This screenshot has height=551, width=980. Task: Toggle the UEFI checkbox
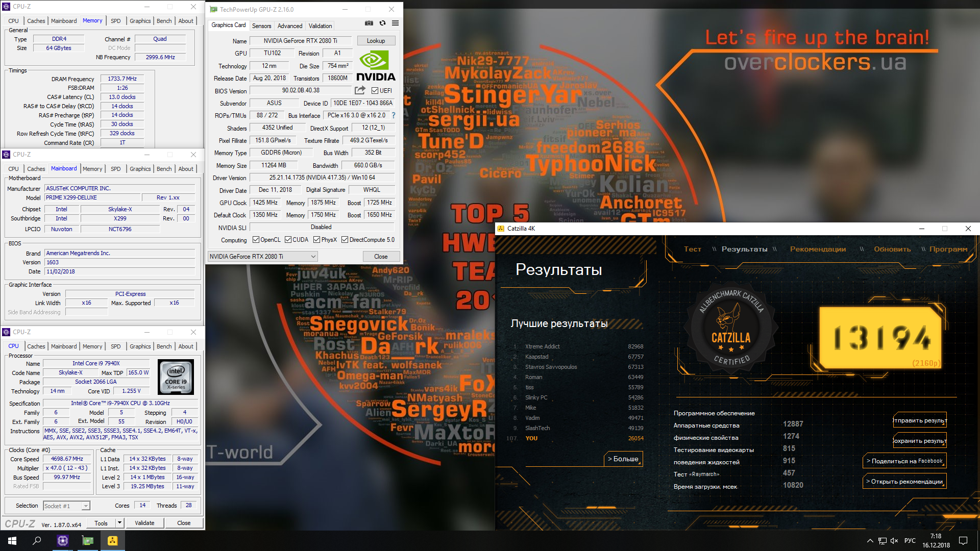tap(375, 91)
